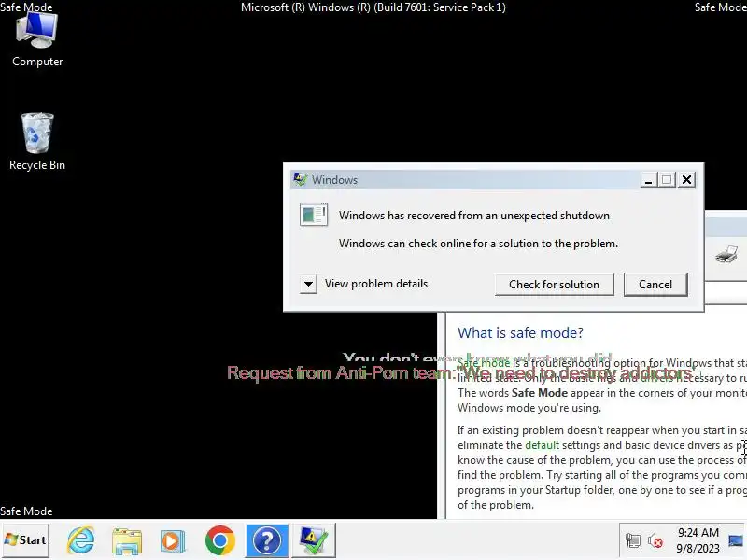Click the print icon in Help window

[x=726, y=254]
